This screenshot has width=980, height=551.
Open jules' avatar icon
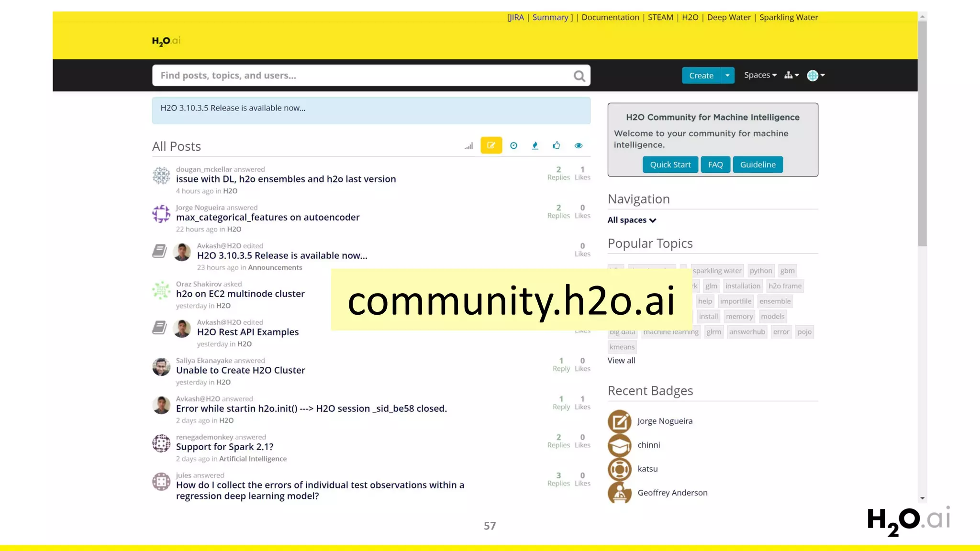(161, 482)
